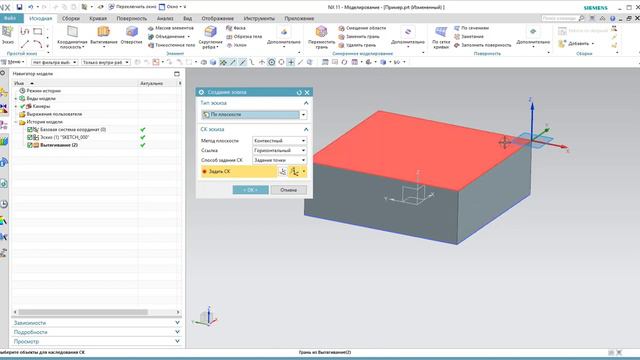Click the Save icon in the title bar
The height and width of the screenshot is (360, 640).
click(19, 7)
